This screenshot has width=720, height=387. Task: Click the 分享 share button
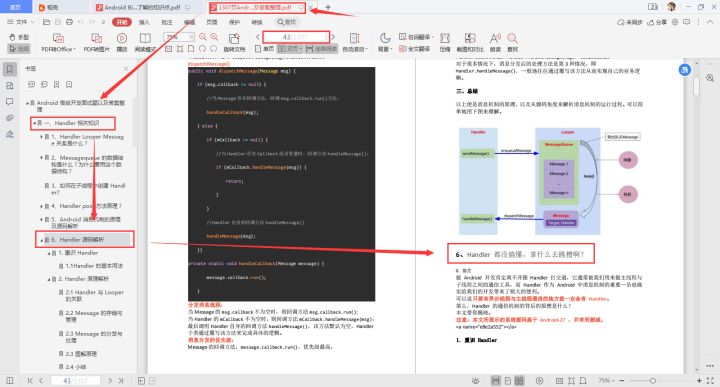coord(657,22)
